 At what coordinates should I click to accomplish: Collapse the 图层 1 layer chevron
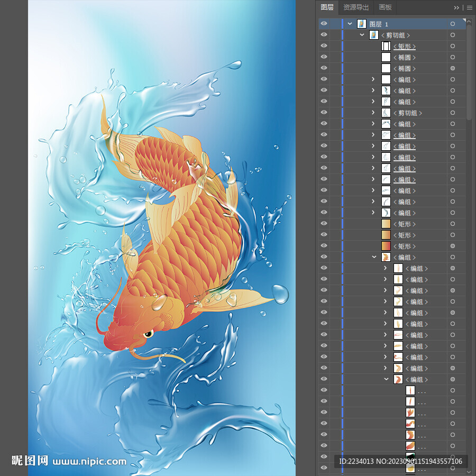(x=350, y=24)
